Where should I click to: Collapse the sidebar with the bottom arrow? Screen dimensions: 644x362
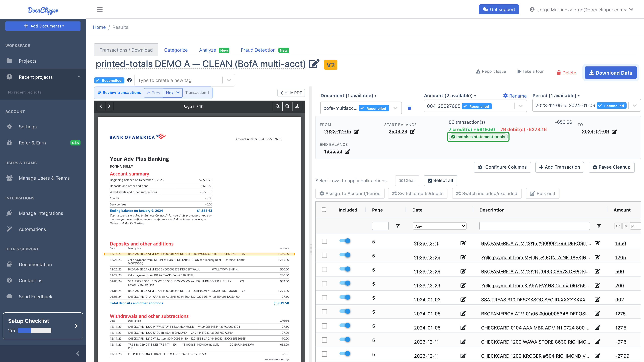tap(77, 353)
